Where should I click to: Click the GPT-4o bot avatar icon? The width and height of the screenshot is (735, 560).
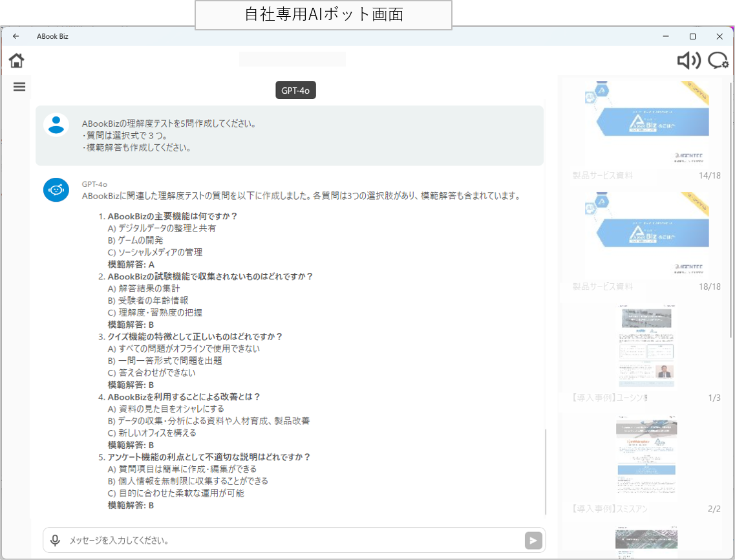pyautogui.click(x=56, y=190)
